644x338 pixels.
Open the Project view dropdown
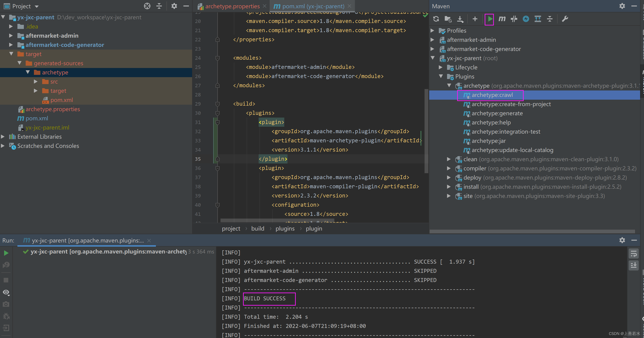[x=37, y=6]
